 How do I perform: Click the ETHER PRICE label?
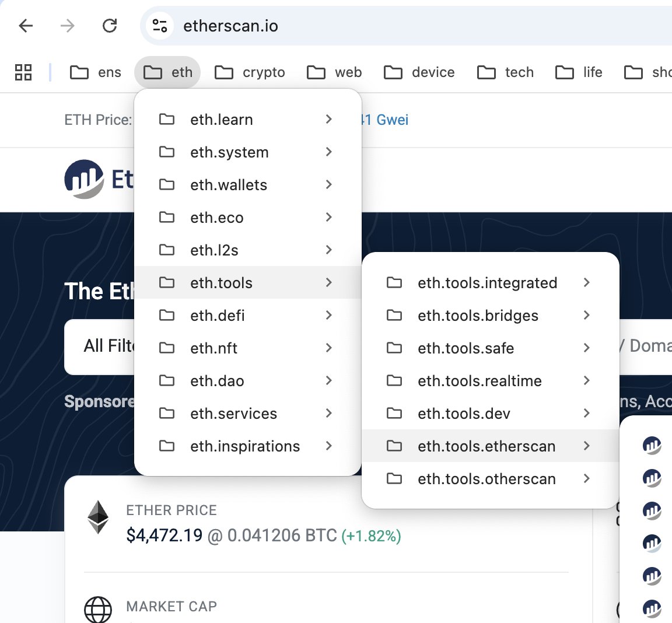(171, 510)
